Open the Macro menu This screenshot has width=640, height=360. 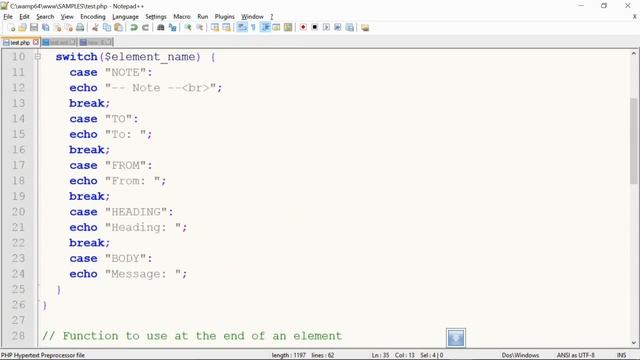pyautogui.click(x=182, y=17)
